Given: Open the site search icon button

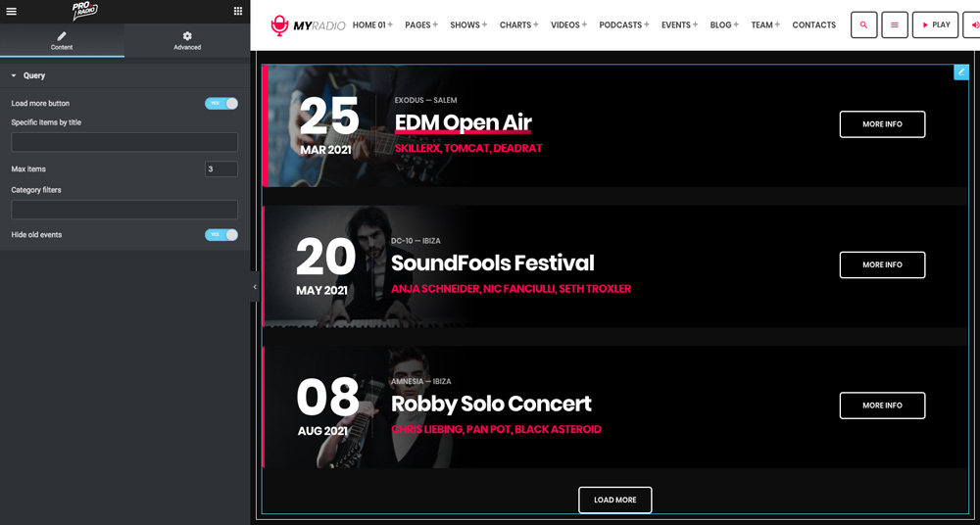Looking at the screenshot, I should 863,25.
